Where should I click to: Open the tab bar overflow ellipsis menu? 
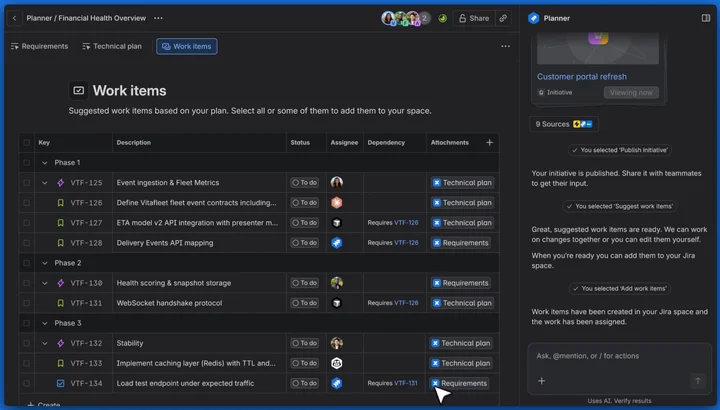click(x=506, y=46)
